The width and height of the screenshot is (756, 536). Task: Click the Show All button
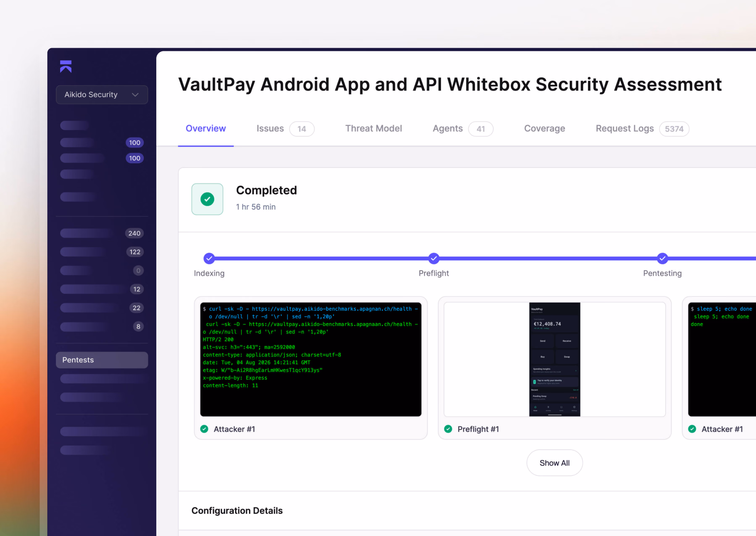[x=555, y=463]
